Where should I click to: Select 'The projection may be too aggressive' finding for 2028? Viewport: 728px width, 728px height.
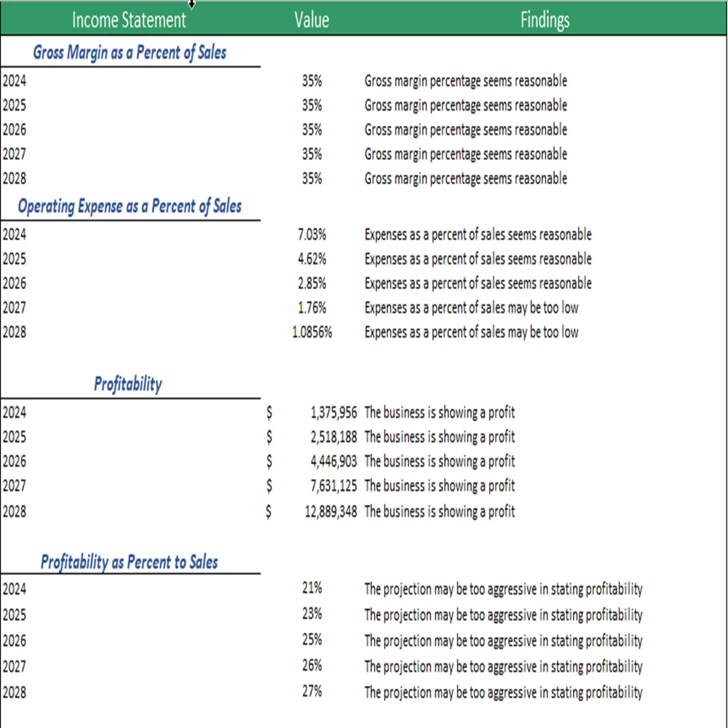pyautogui.click(x=505, y=692)
